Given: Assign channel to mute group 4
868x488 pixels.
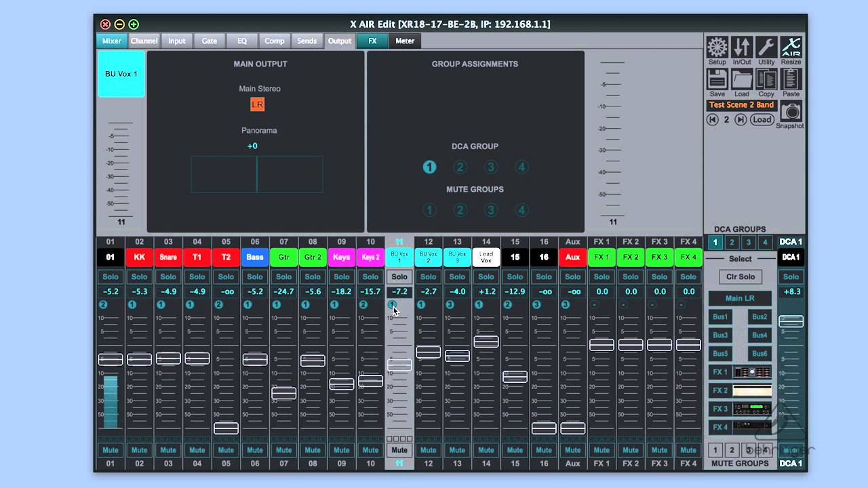Looking at the screenshot, I should (x=521, y=210).
